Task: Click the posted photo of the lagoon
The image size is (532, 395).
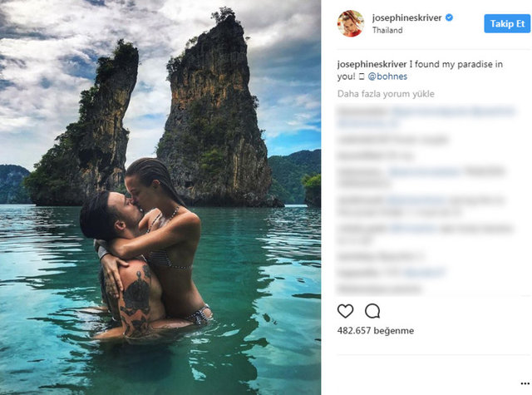Action: tap(160, 198)
